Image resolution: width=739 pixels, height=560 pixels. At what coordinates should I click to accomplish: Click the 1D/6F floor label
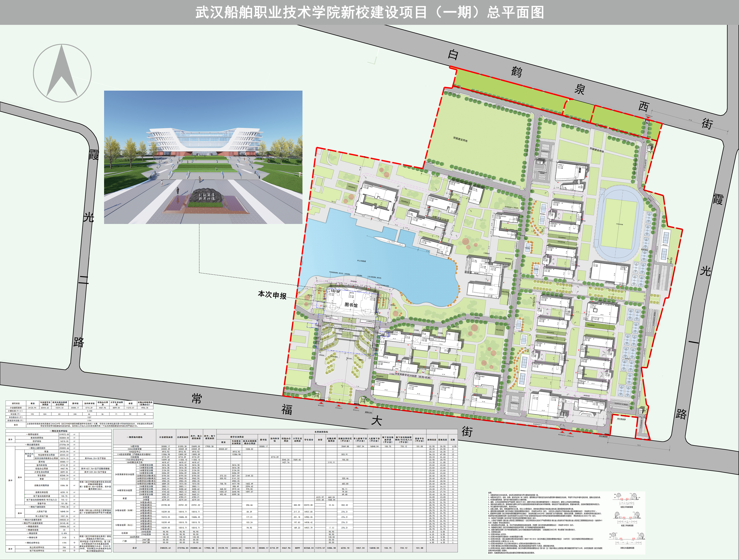click(335, 291)
